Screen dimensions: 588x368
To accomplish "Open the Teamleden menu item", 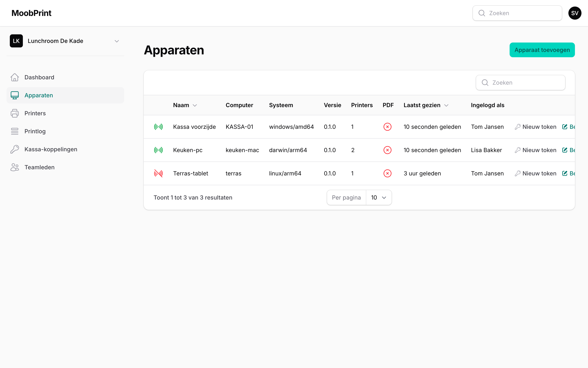I will (65, 167).
